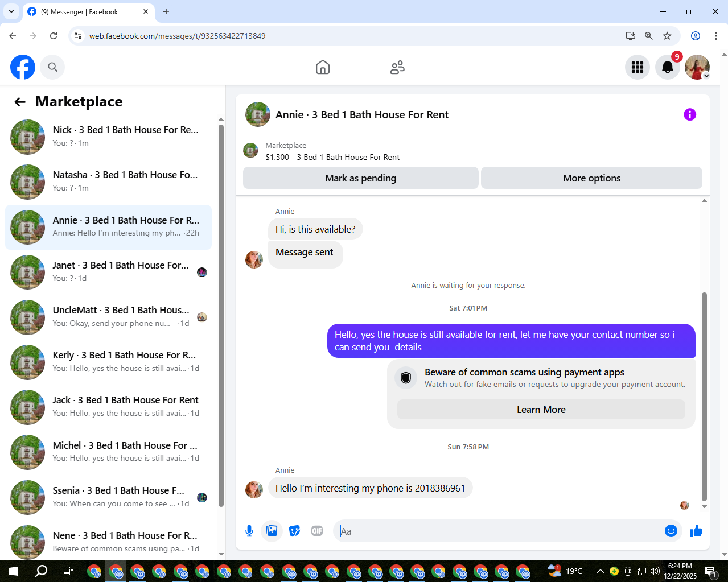This screenshot has height=582, width=728.
Task: Open Chrome three-dot menu
Action: (715, 36)
